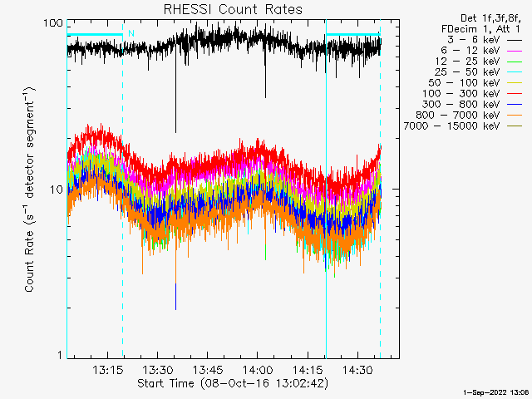This screenshot has height=399, width=532.
Task: Click the olive 7000 - 15000 keV legend line
Action: [514, 126]
